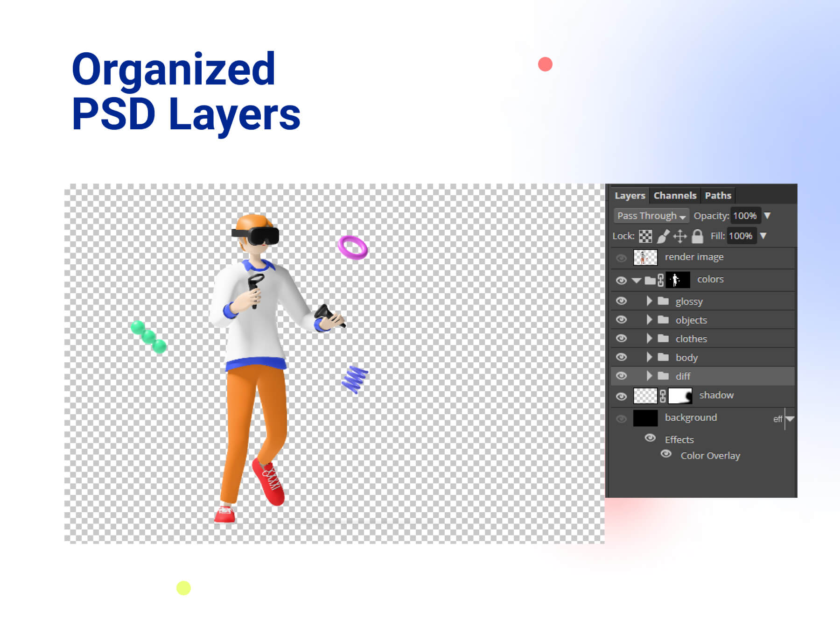This screenshot has width=840, height=635.
Task: Click the Color Overlay effect entry
Action: (x=709, y=455)
